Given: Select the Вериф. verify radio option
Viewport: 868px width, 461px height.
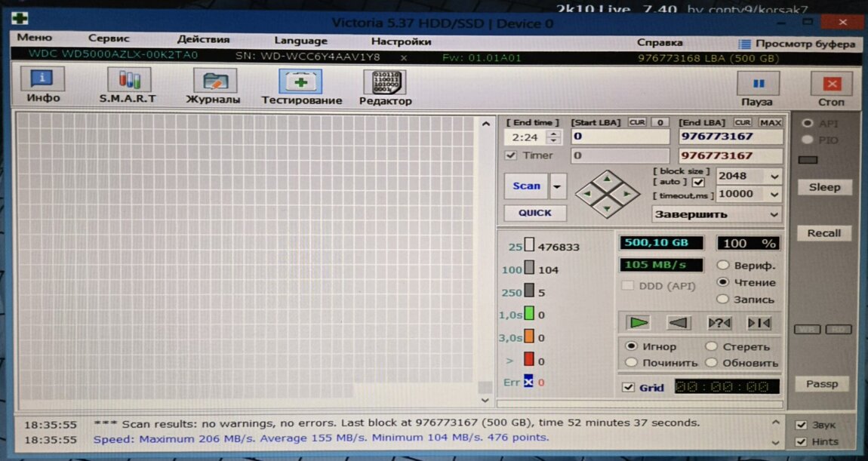Looking at the screenshot, I should (722, 266).
